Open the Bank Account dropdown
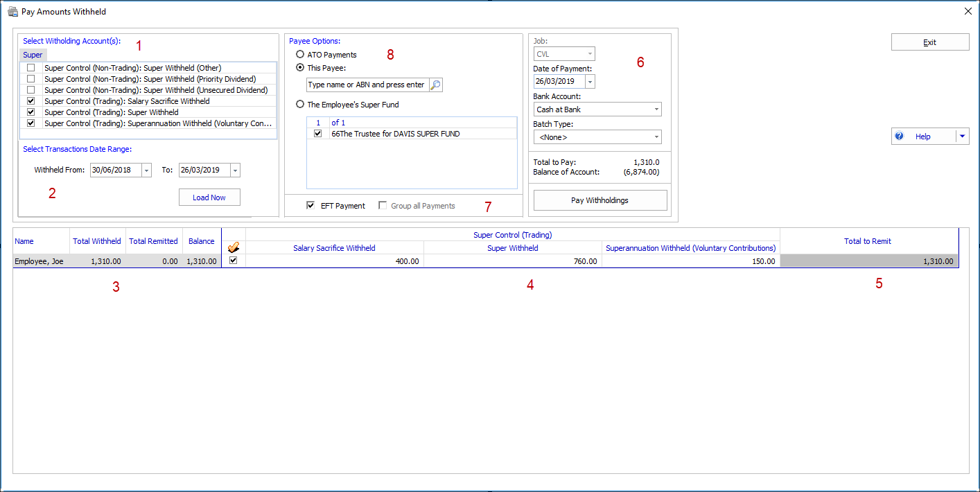Viewport: 980px width, 492px height. pyautogui.click(x=656, y=109)
